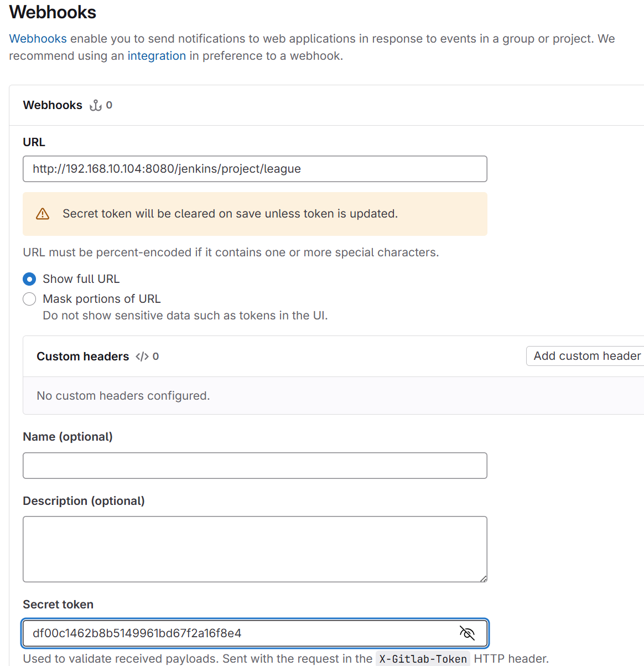Open the Webhooks documentation link

coord(38,39)
